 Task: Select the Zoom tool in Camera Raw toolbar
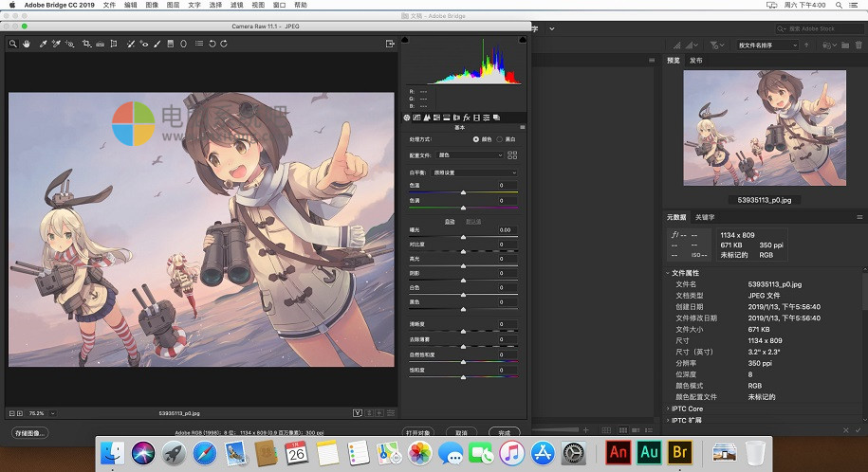pyautogui.click(x=13, y=44)
